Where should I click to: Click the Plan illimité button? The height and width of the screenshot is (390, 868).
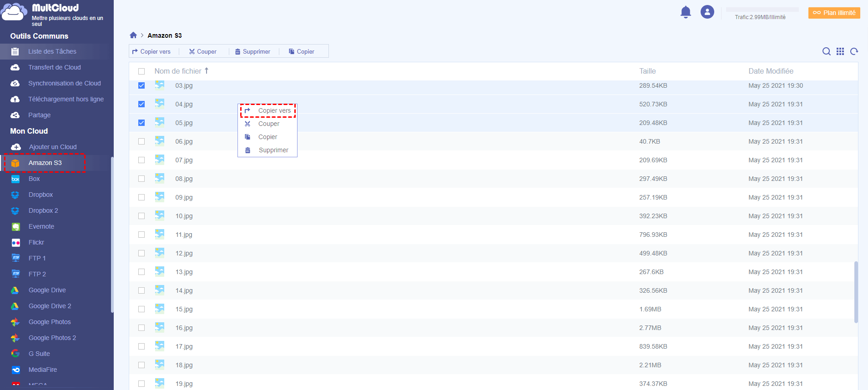coord(834,13)
